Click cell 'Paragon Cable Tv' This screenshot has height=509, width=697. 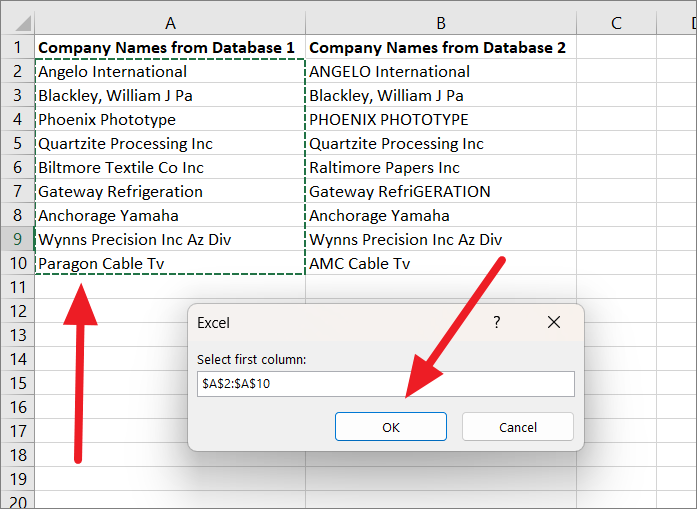pyautogui.click(x=170, y=263)
